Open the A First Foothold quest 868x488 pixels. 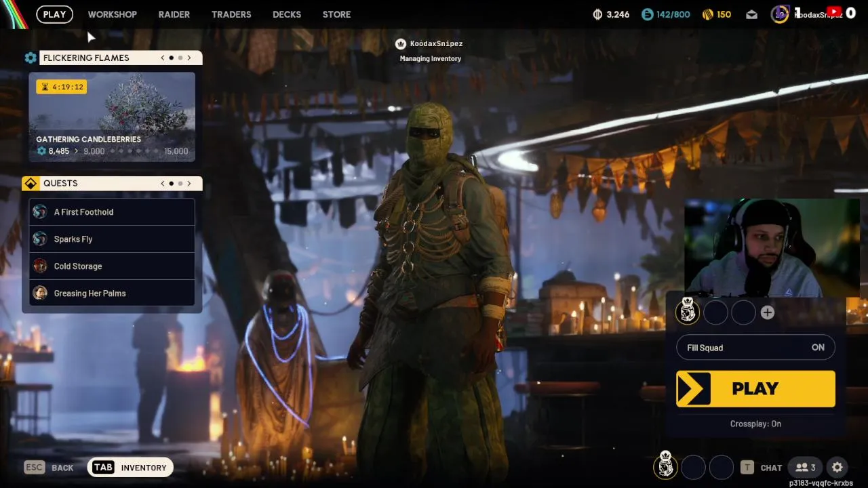[112, 212]
